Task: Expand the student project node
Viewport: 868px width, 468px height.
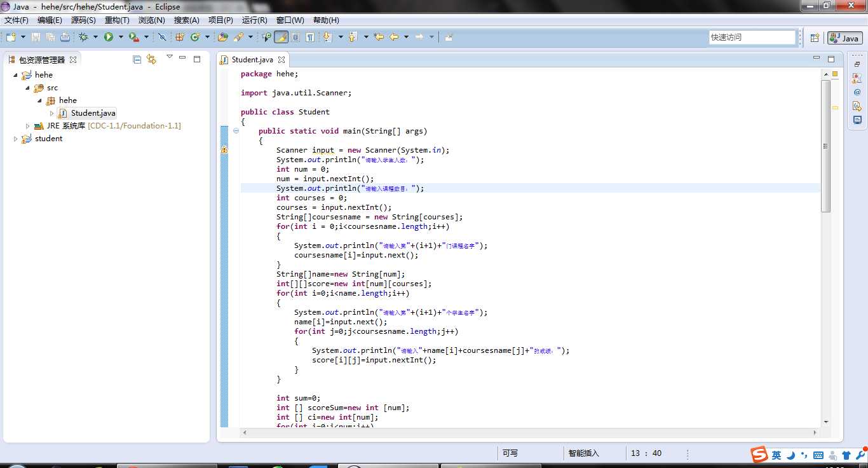Action: pos(15,139)
